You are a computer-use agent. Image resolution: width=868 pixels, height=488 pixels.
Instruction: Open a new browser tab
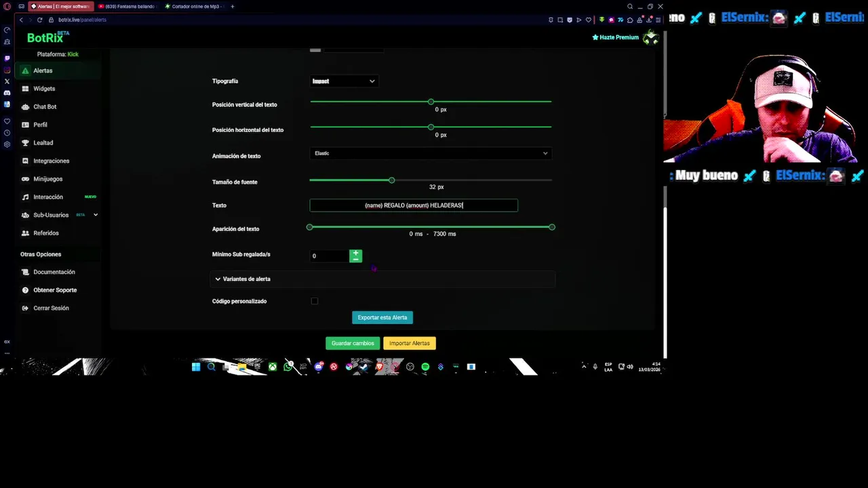[233, 7]
